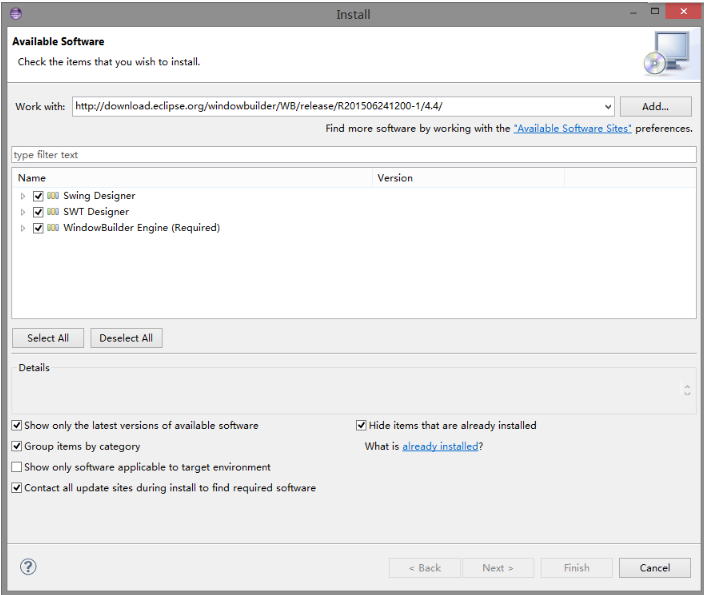The height and width of the screenshot is (595, 704).
Task: Expand the SWT Designer tree node
Action: point(23,212)
